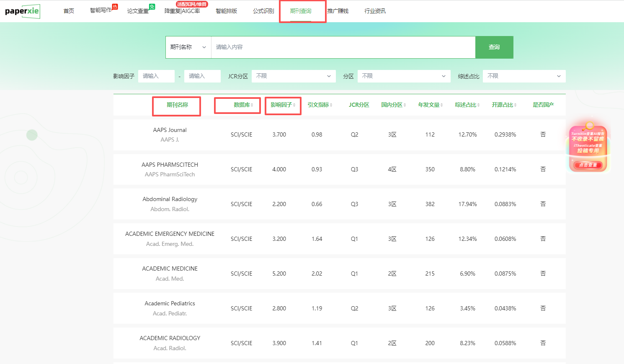This screenshot has width=624, height=364.
Task: Sort by 引文指标 column arrows
Action: pyautogui.click(x=331, y=105)
